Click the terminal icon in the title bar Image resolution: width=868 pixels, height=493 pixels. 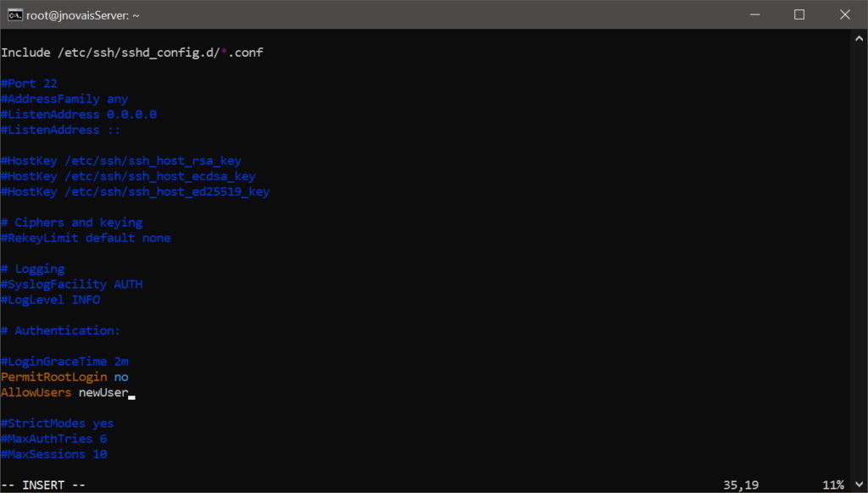pyautogui.click(x=15, y=15)
